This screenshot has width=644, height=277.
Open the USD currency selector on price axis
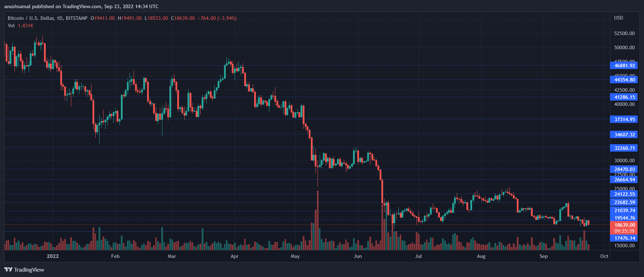pyautogui.click(x=618, y=18)
